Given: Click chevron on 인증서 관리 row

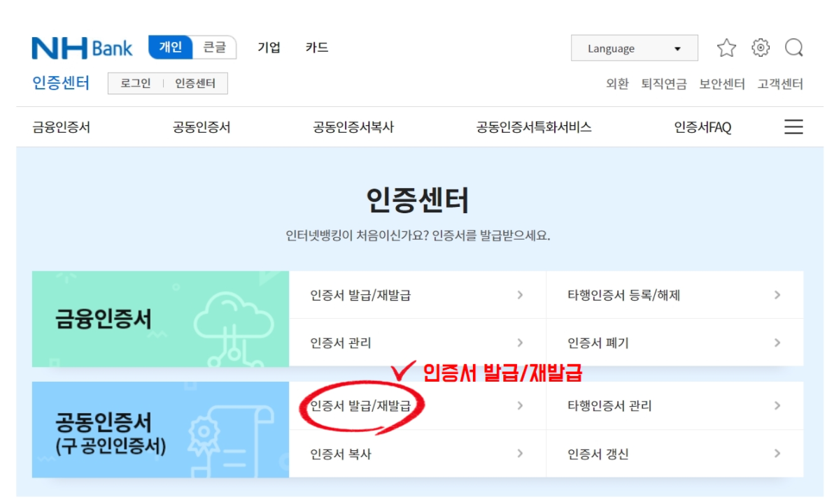Looking at the screenshot, I should click(520, 343).
